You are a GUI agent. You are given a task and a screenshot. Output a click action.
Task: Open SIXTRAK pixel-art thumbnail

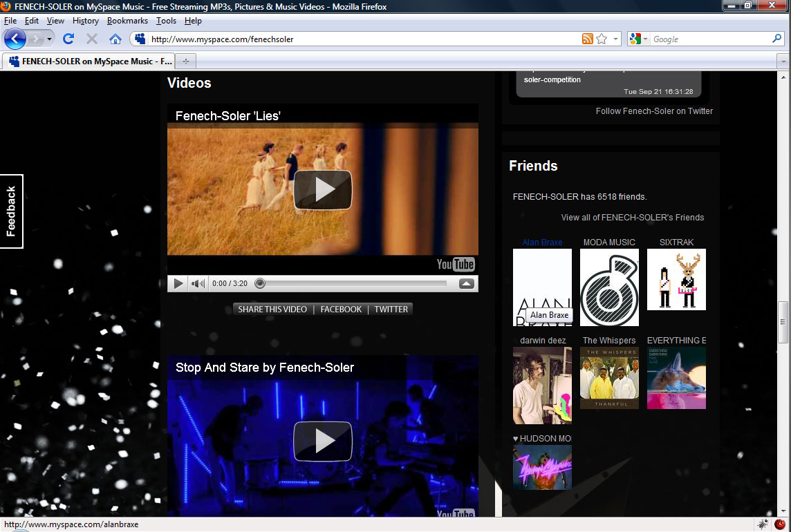(x=676, y=279)
